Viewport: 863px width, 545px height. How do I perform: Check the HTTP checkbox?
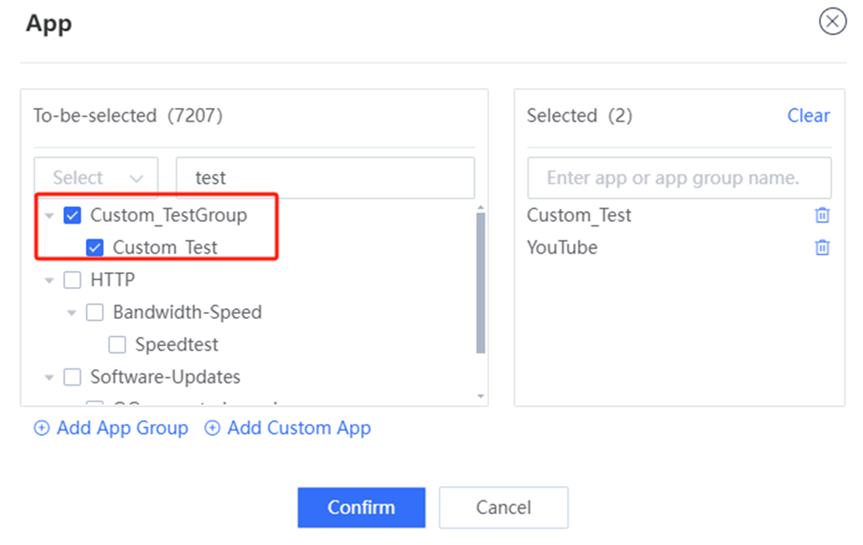coord(72,280)
